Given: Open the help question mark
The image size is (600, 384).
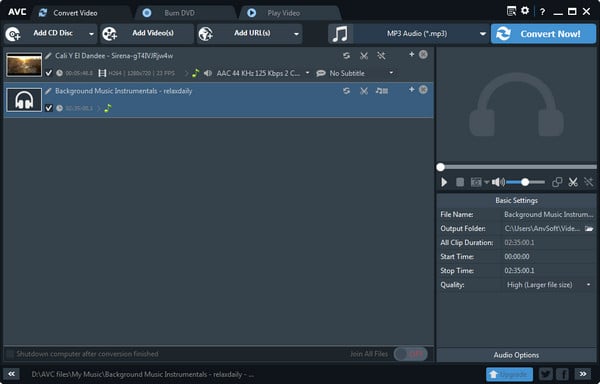Looking at the screenshot, I should [x=542, y=12].
